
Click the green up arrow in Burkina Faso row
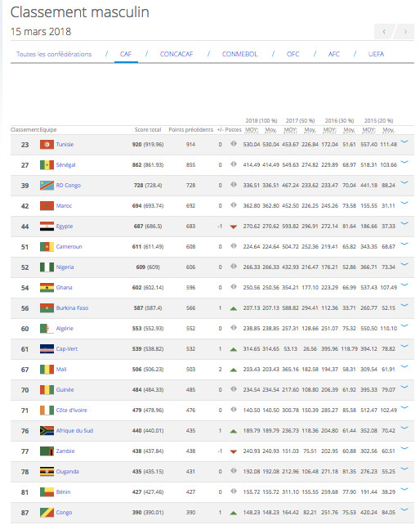coord(234,308)
